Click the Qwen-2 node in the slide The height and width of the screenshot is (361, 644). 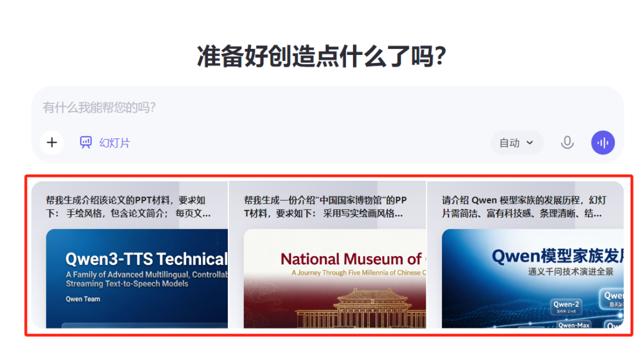[567, 305]
